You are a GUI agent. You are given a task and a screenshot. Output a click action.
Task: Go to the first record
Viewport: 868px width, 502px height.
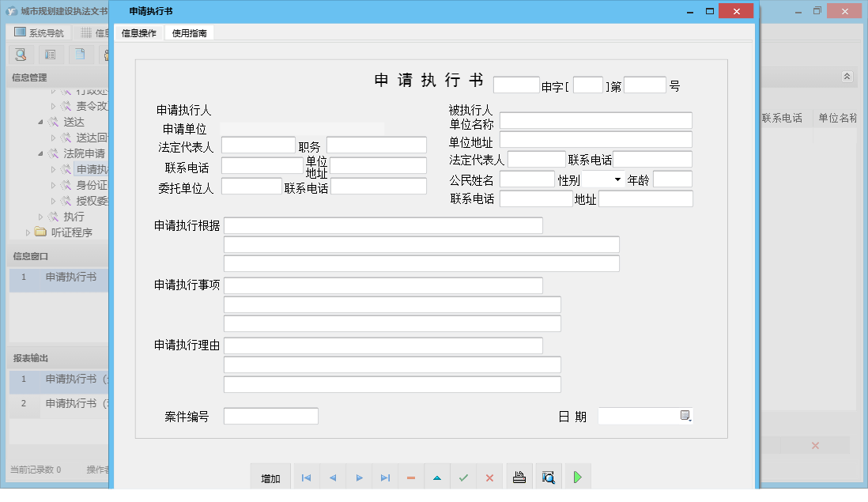click(x=307, y=477)
